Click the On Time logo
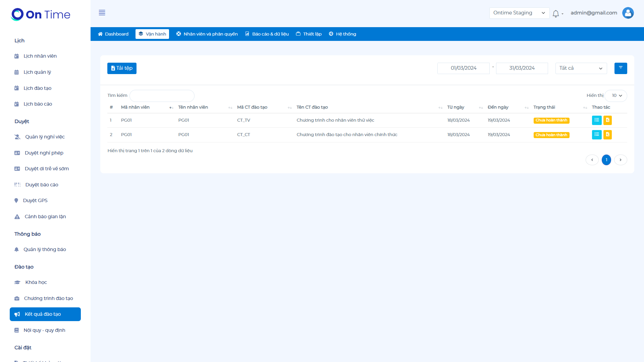Image resolution: width=644 pixels, height=362 pixels. click(41, 14)
